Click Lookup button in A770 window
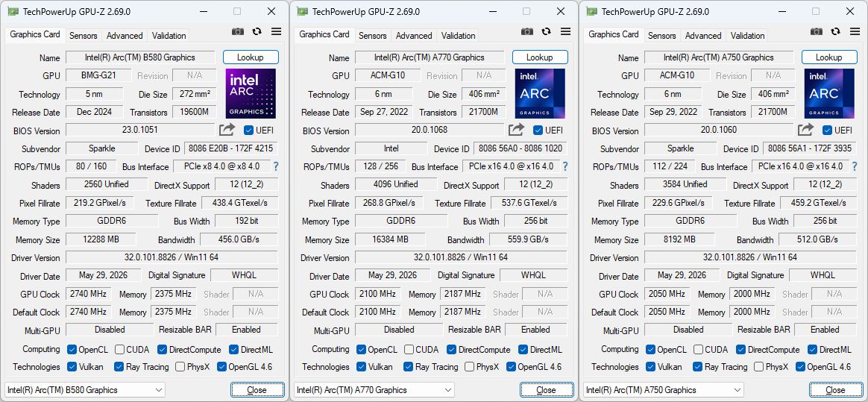The width and height of the screenshot is (868, 402). click(540, 57)
